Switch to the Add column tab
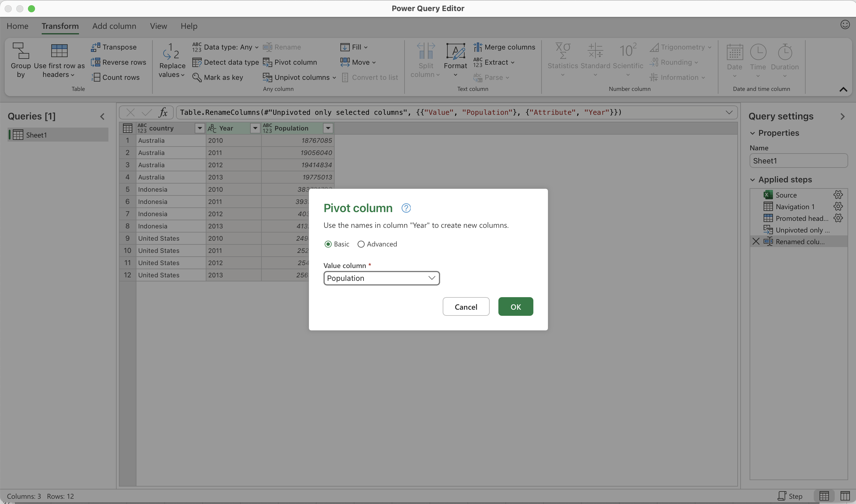The image size is (856, 504). coord(114,26)
